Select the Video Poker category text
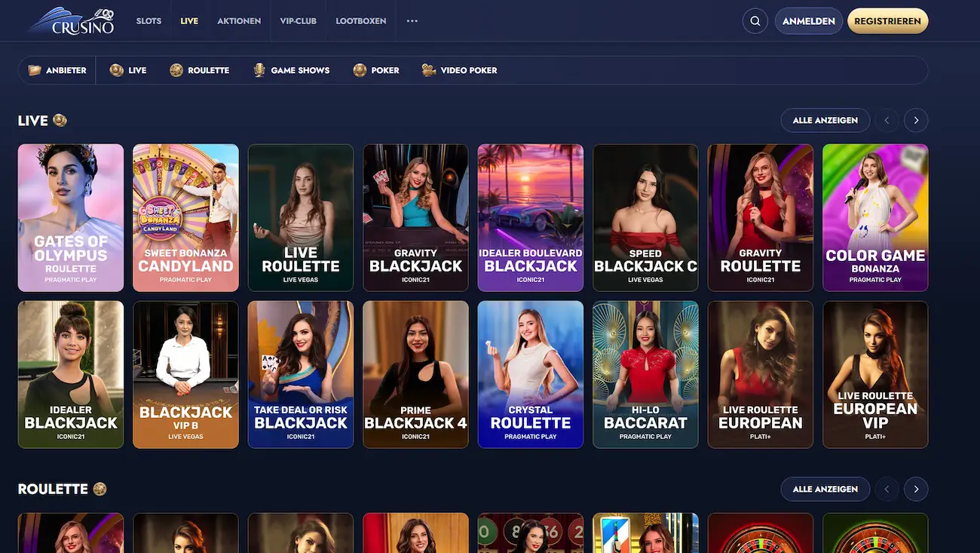This screenshot has width=980, height=553. click(469, 70)
